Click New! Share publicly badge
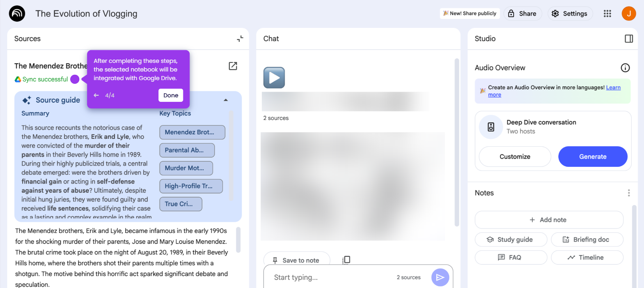 (470, 14)
